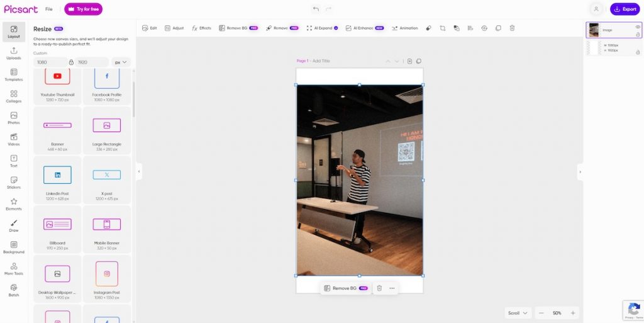Select the Text tool in the sidebar
The height and width of the screenshot is (323, 644).
click(14, 161)
